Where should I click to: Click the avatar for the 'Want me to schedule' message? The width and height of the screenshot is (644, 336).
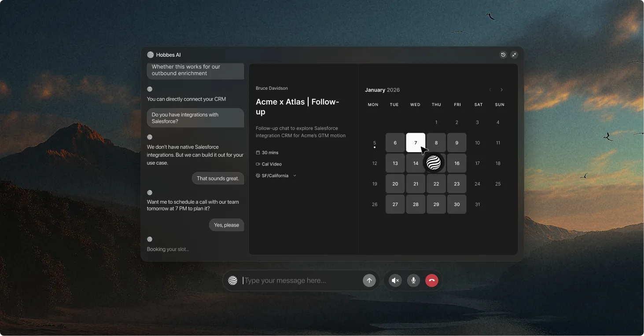point(150,193)
